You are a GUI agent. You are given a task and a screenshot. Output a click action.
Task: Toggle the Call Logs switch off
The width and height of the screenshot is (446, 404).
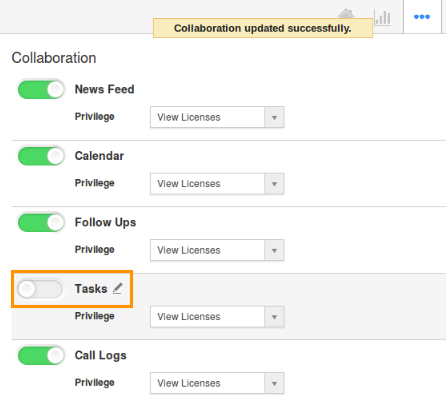pos(41,355)
